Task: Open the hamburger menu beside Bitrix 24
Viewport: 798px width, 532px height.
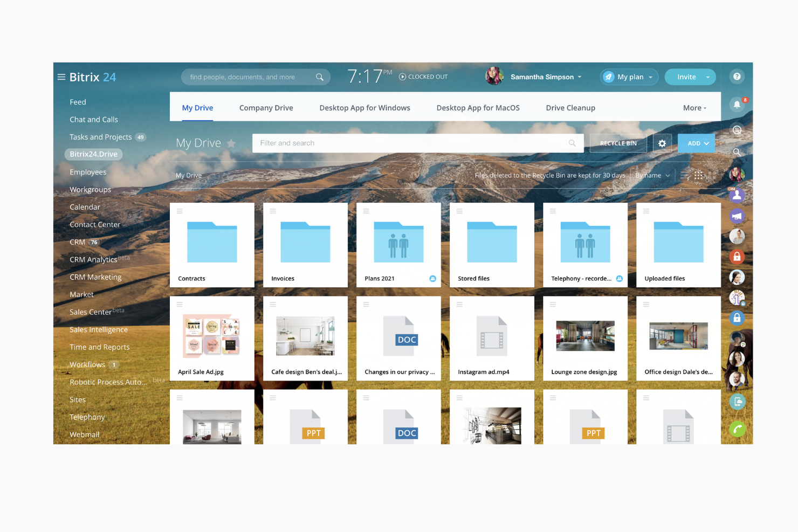Action: point(61,77)
